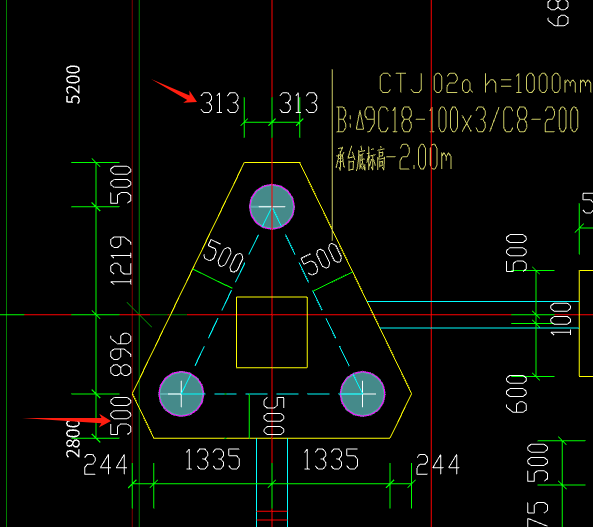
Task: Select the bottom-right pile circle
Action: point(362,394)
